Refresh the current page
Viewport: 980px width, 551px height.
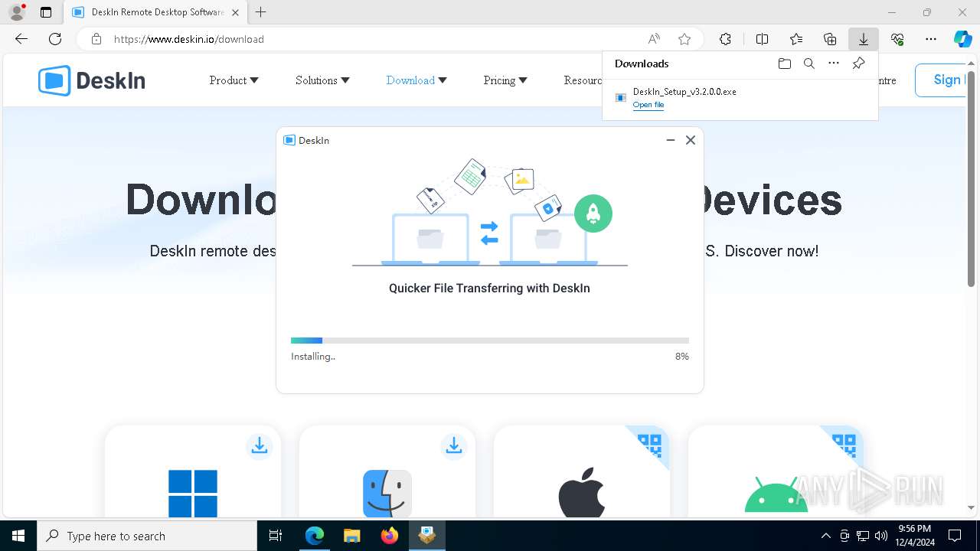[55, 39]
